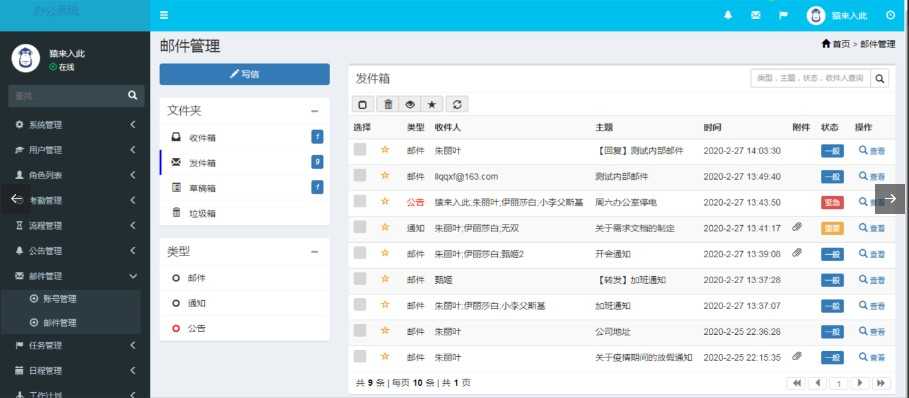
Task: Click paperclip on 关于疫情期间的放假通知 row
Action: pos(797,356)
